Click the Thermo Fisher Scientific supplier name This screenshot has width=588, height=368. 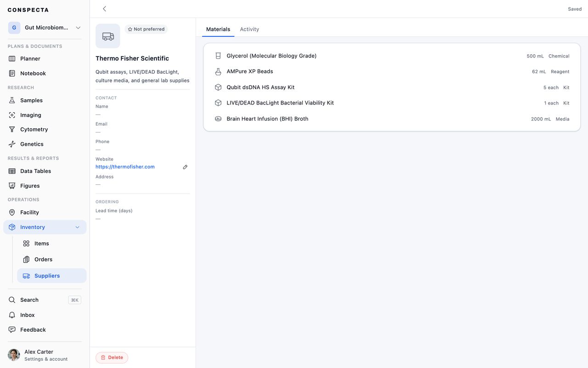(132, 58)
